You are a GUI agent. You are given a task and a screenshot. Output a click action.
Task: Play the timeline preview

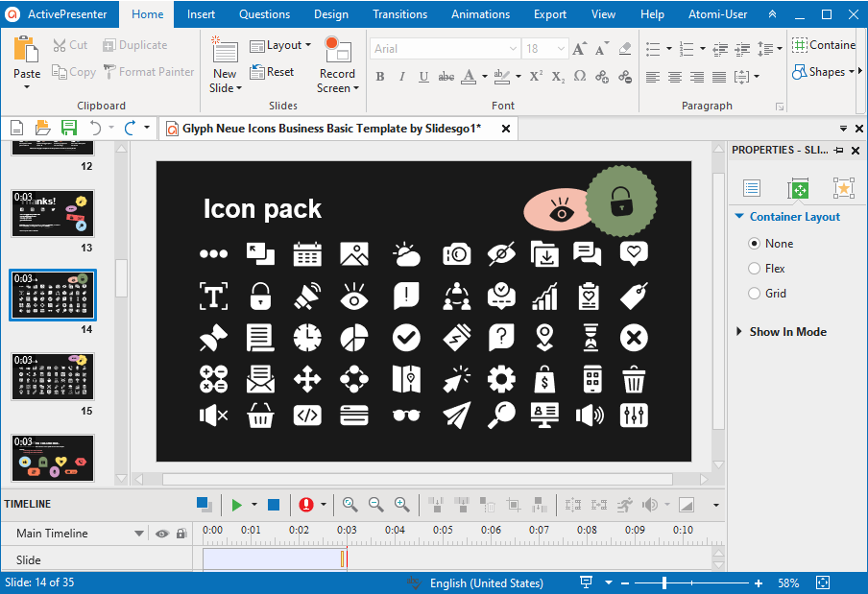point(236,504)
